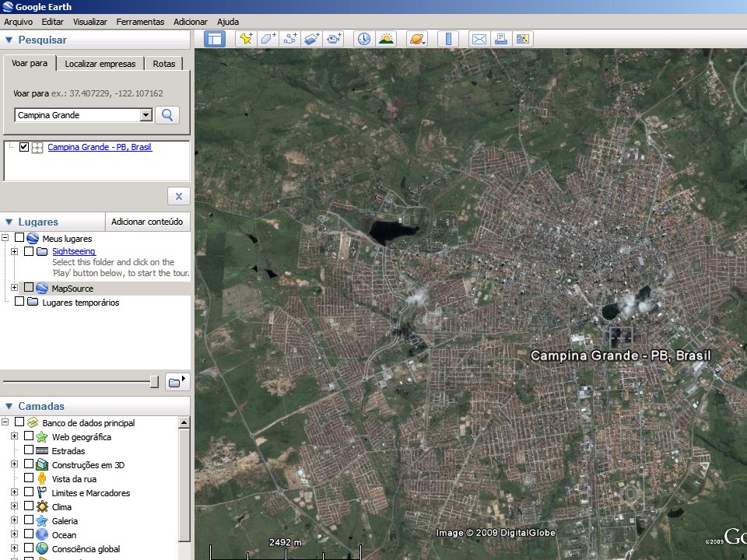Viewport: 747px width, 560px height.
Task: Collapse the Pesquisar panel triangle
Action: [x=9, y=40]
